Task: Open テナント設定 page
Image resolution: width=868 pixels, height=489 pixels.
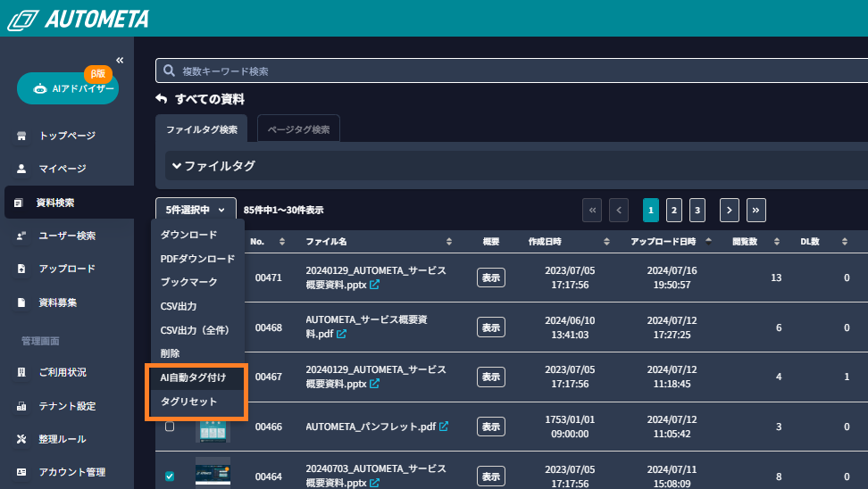Action: click(67, 406)
